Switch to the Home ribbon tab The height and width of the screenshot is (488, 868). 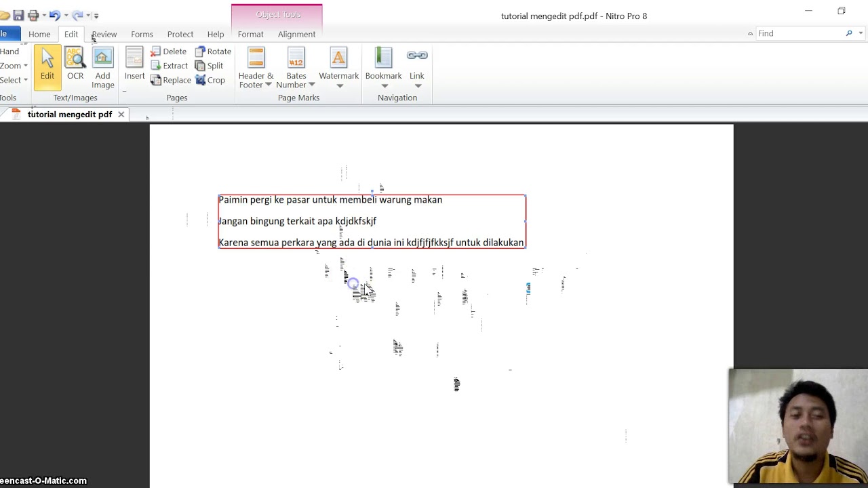(x=39, y=34)
